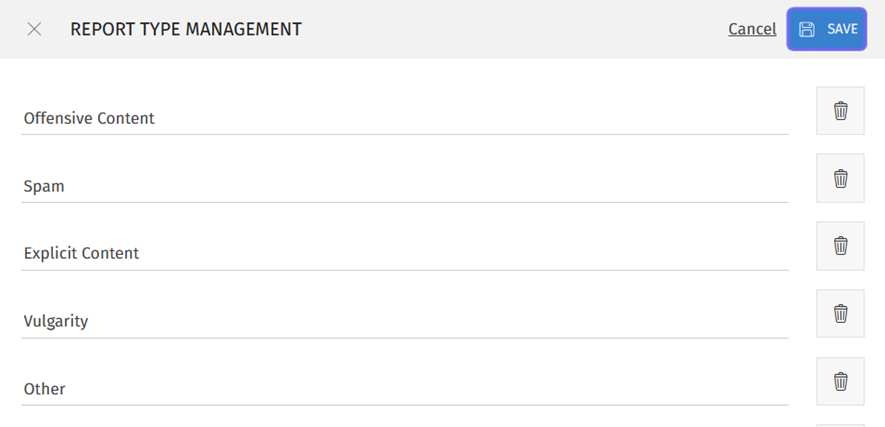Focus the Spam report type field

(x=400, y=186)
